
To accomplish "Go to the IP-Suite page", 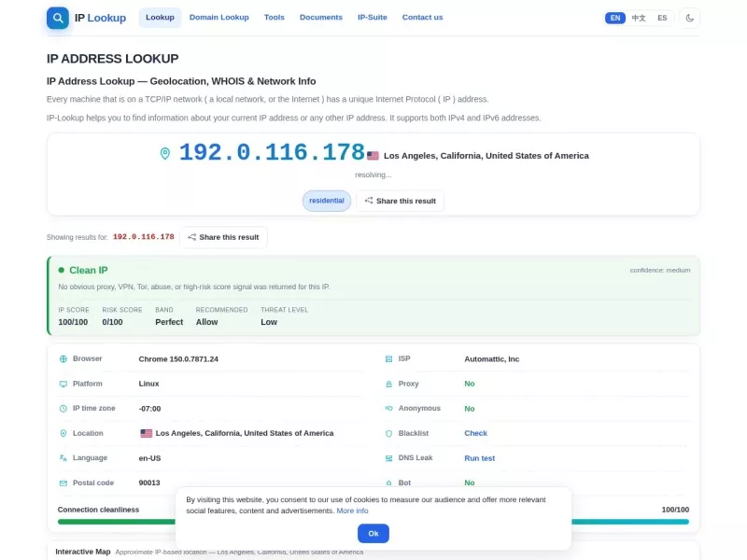I will pyautogui.click(x=373, y=18).
